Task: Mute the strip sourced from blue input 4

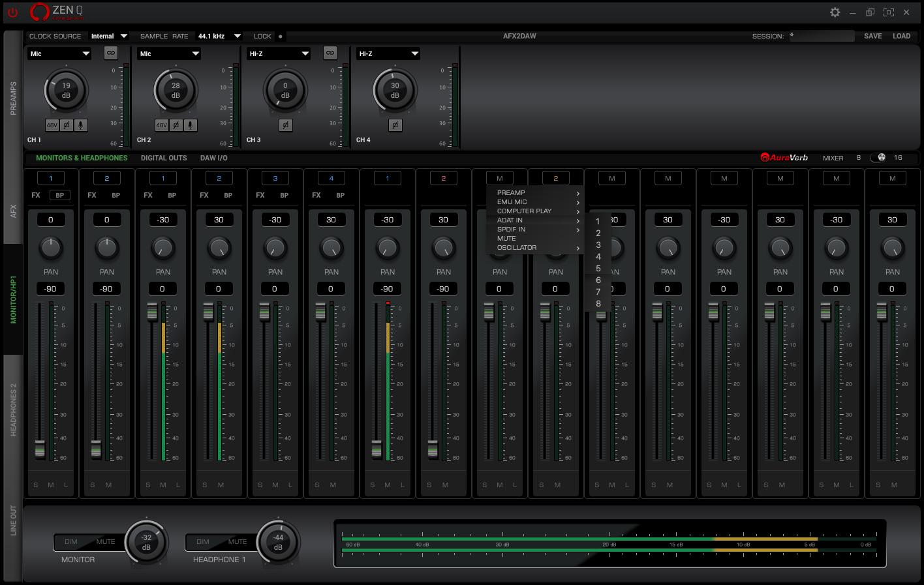Action: pyautogui.click(x=333, y=485)
